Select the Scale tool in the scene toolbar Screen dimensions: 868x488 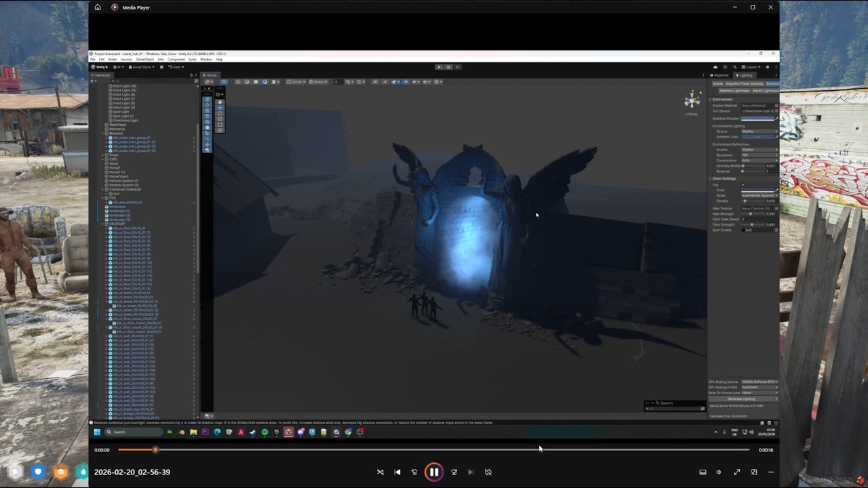[220, 119]
